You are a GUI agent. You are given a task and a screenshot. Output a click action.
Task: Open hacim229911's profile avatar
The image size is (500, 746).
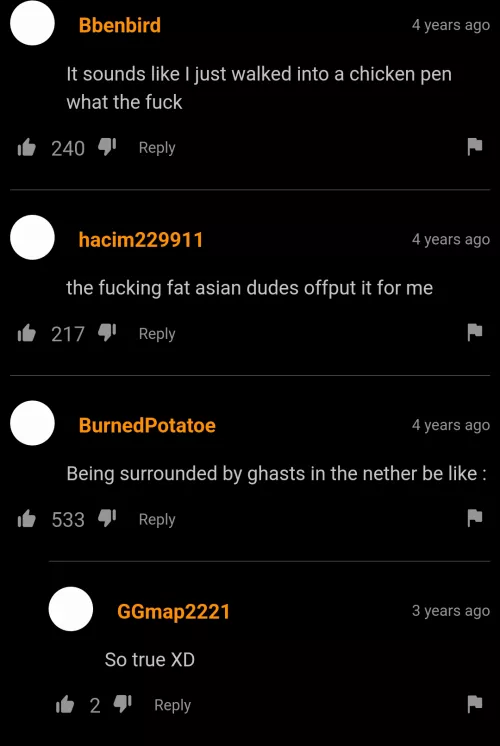click(x=32, y=237)
